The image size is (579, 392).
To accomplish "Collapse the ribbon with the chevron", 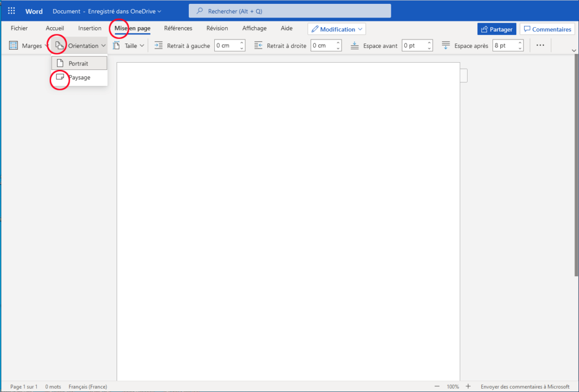I will [574, 50].
